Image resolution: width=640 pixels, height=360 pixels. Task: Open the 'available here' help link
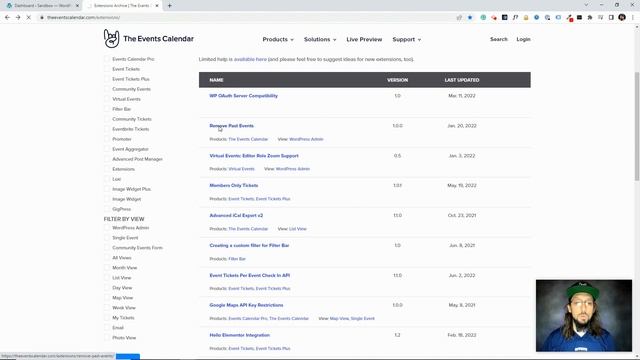250,59
